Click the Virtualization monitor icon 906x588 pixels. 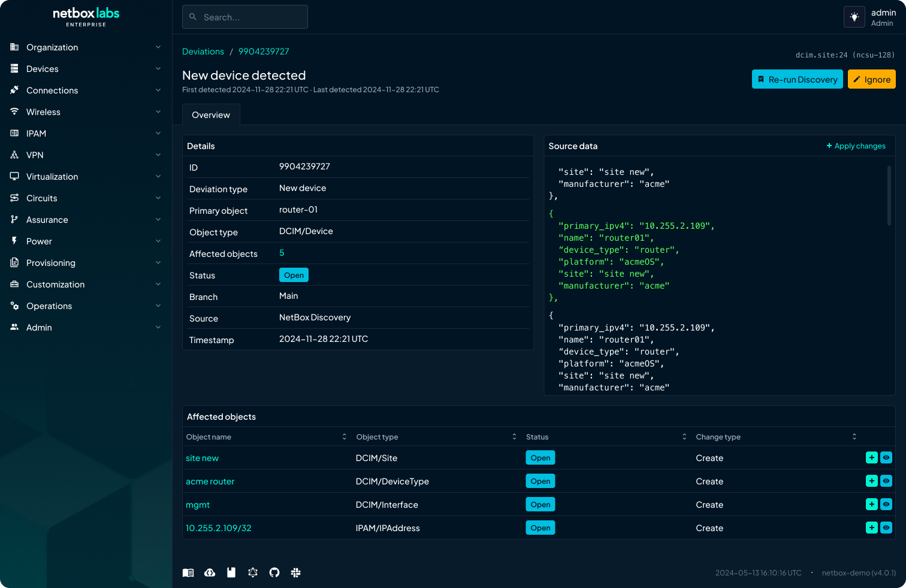click(x=14, y=176)
